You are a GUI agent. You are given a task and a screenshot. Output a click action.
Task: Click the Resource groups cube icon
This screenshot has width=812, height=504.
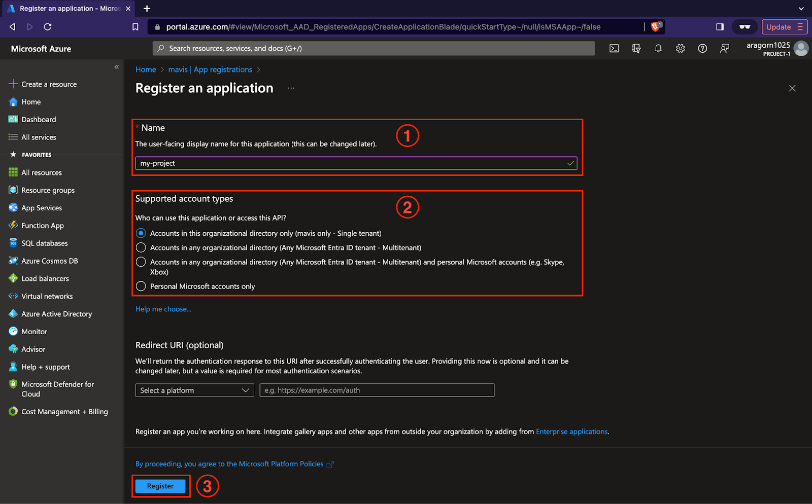[x=13, y=190]
